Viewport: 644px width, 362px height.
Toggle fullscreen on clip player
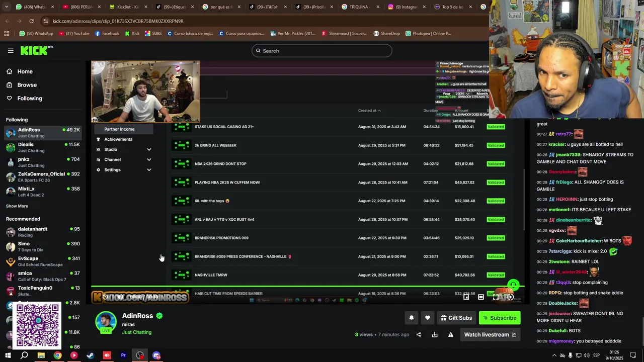tap(496, 297)
